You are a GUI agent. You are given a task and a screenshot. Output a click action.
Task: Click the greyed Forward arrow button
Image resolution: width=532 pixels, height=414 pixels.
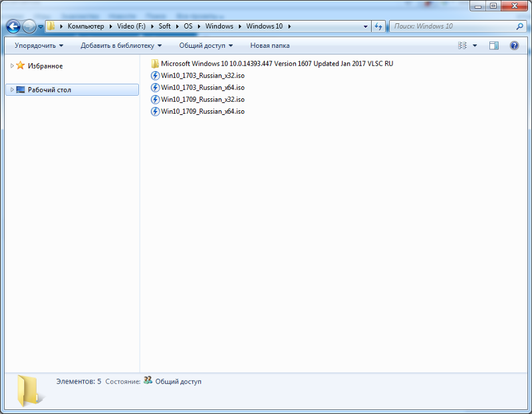coord(29,27)
